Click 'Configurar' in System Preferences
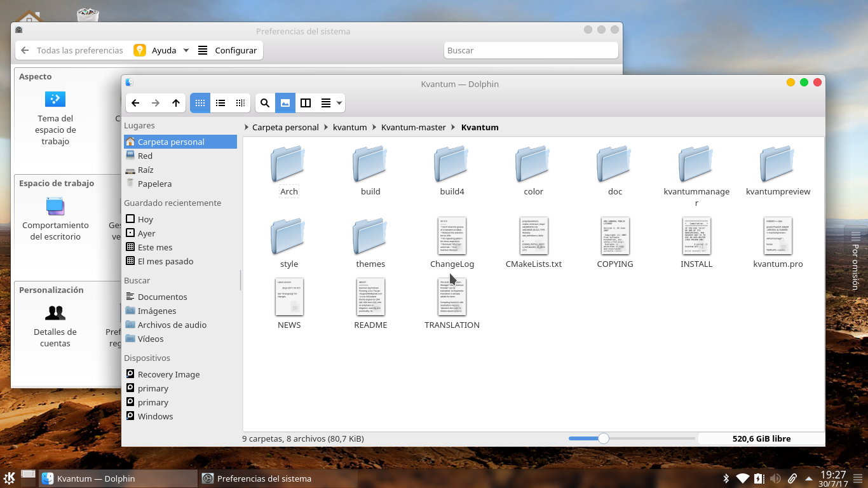868x488 pixels. pos(227,50)
